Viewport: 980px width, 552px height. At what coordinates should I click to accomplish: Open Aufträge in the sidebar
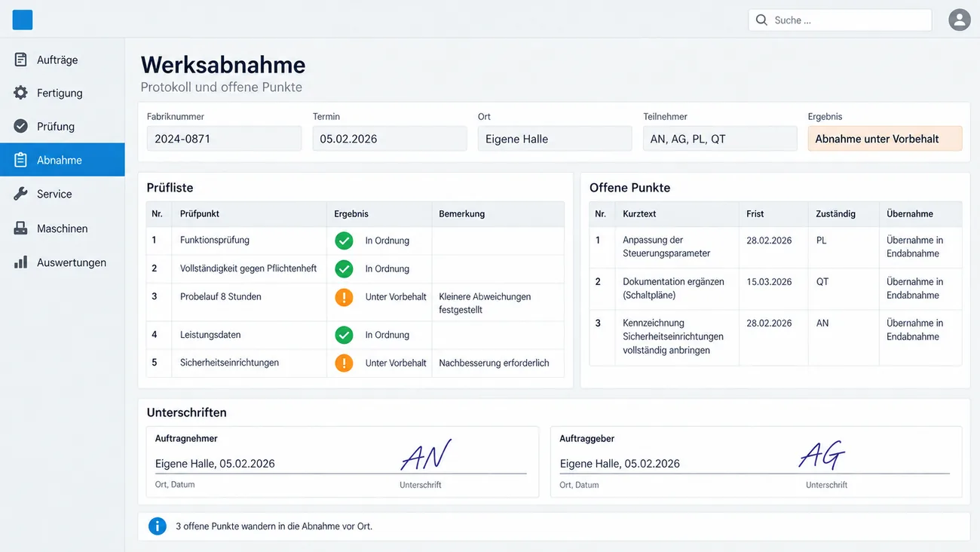pos(63,60)
